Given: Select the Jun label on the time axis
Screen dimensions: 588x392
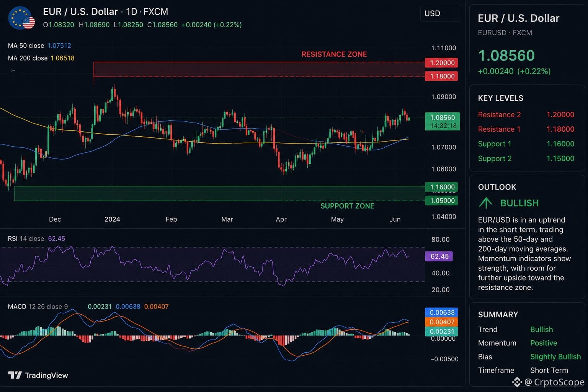Looking at the screenshot, I should pos(395,219).
